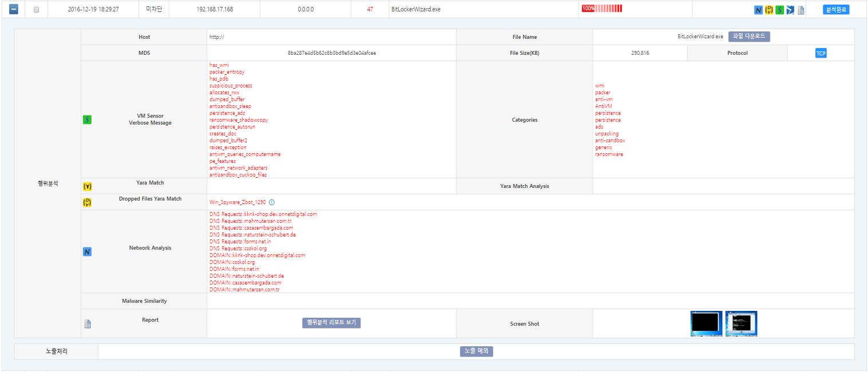Click the ransomware category entry

(x=609, y=154)
